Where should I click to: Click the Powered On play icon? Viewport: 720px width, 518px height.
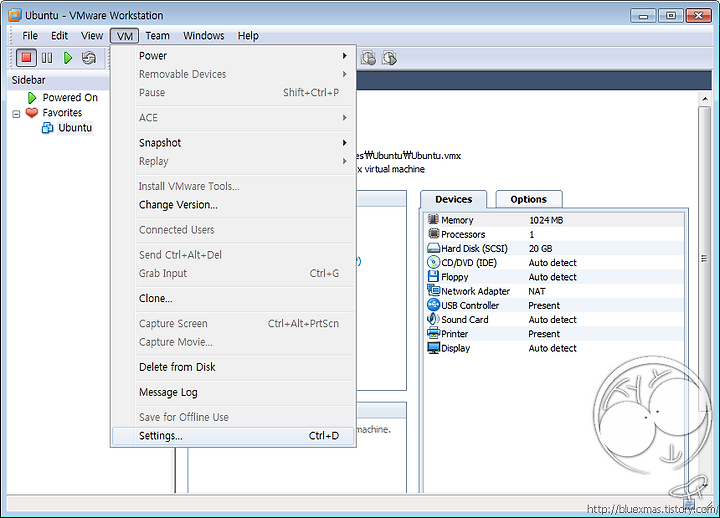tap(32, 98)
